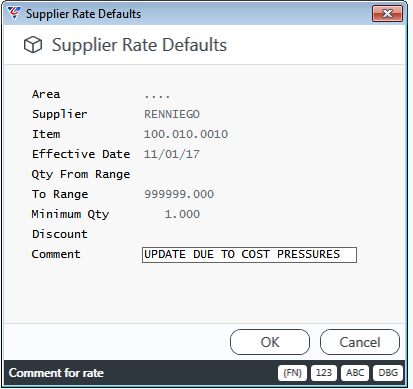Click the item code 100.010.0010

point(186,134)
